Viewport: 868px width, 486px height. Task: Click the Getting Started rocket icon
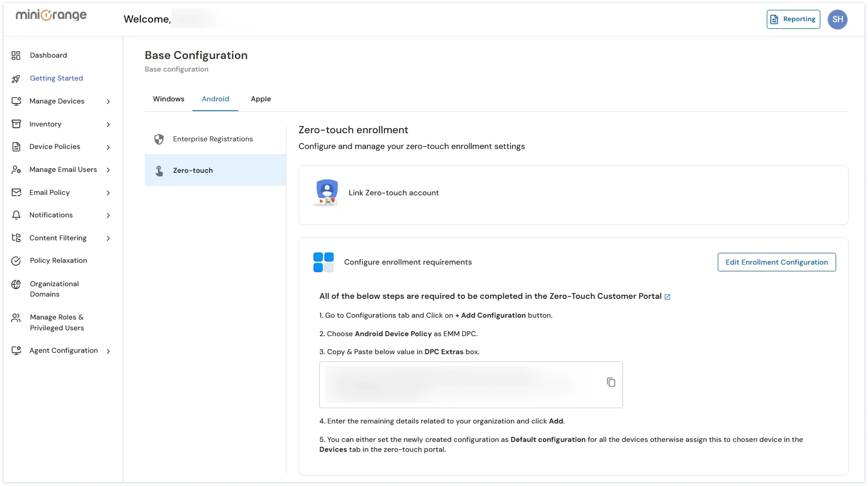coord(16,78)
